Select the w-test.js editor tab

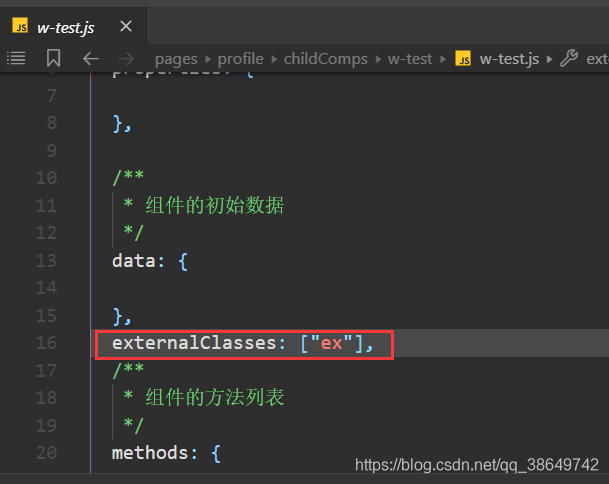[x=73, y=26]
